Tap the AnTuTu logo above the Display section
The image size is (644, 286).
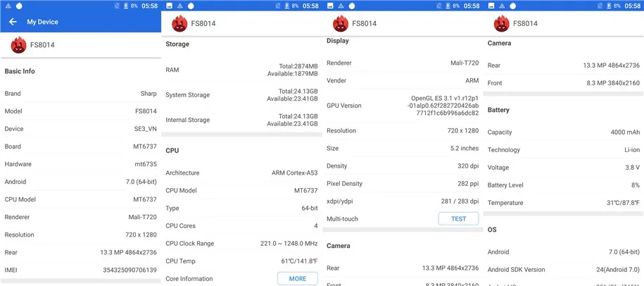341,23
